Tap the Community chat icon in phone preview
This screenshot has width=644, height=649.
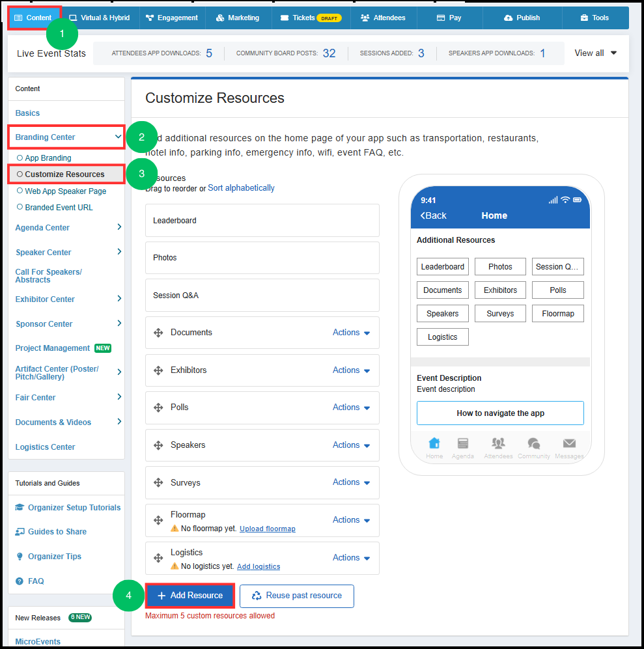[533, 443]
